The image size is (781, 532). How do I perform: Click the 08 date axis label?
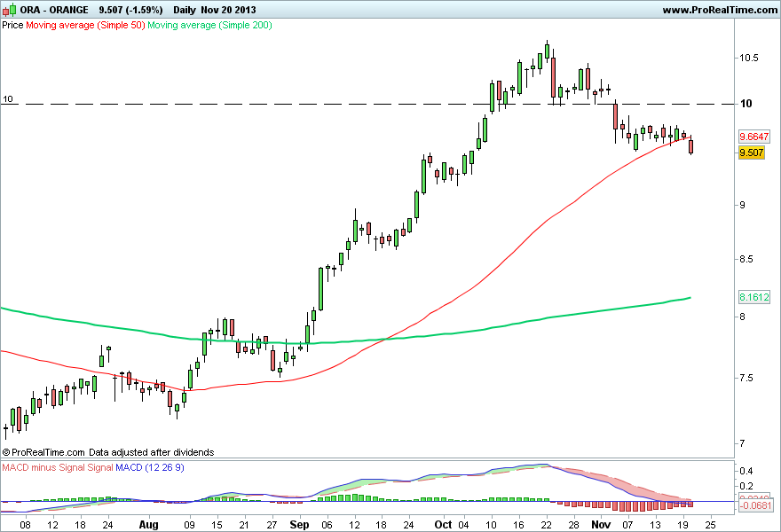click(x=25, y=525)
